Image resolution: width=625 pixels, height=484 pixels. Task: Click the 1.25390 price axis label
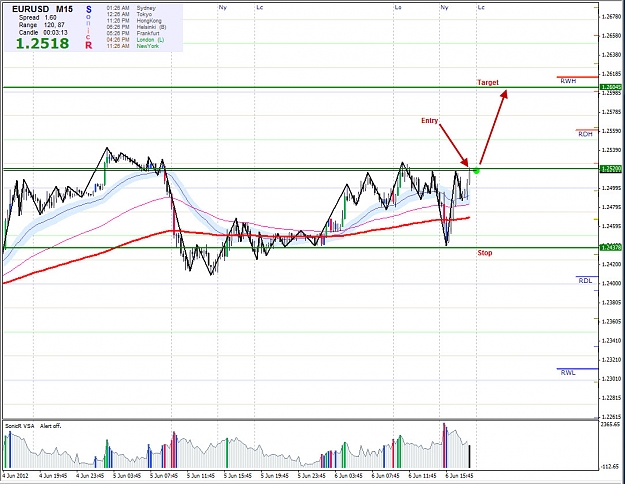611,150
